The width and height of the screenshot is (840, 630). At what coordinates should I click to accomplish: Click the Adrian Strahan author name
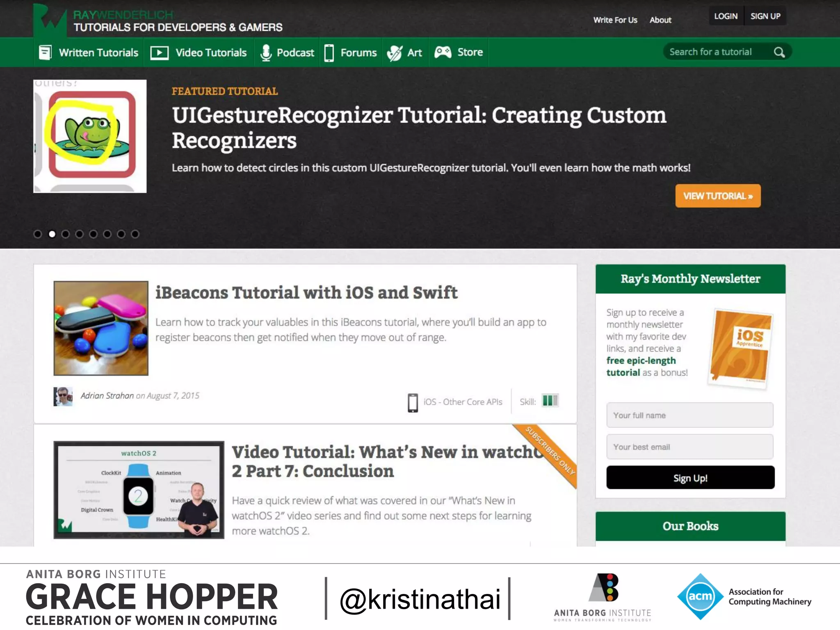[x=107, y=395]
